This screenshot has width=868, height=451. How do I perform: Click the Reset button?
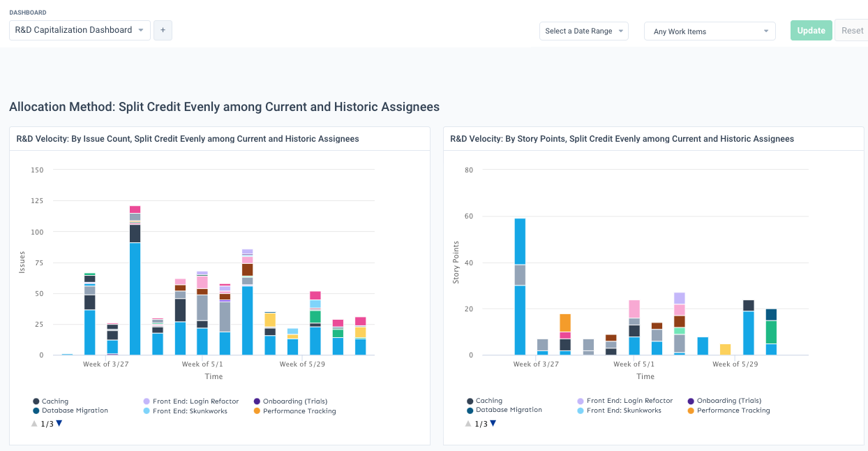click(852, 30)
